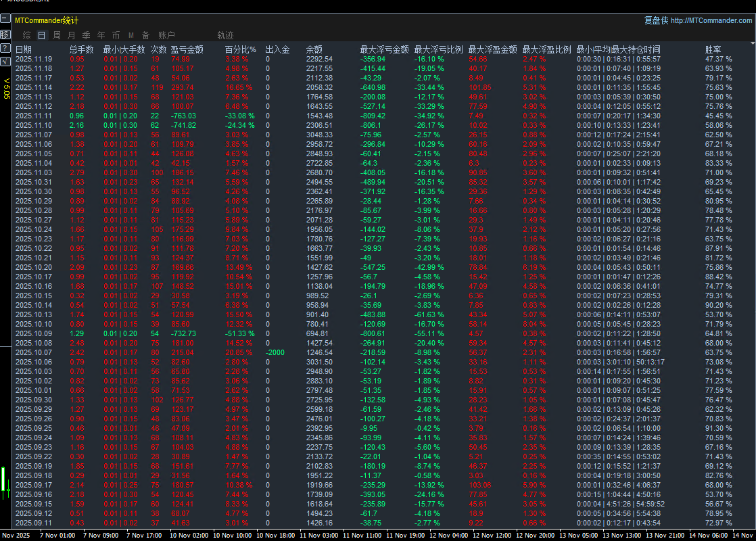Click the -763.03 loss value
This screenshot has width=756, height=541.
[x=183, y=116]
